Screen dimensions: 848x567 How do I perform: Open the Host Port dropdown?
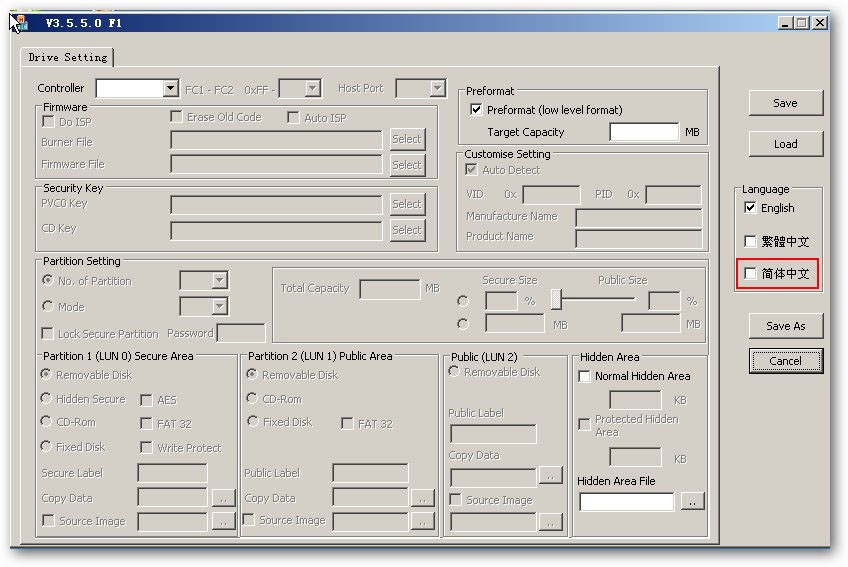pyautogui.click(x=437, y=88)
